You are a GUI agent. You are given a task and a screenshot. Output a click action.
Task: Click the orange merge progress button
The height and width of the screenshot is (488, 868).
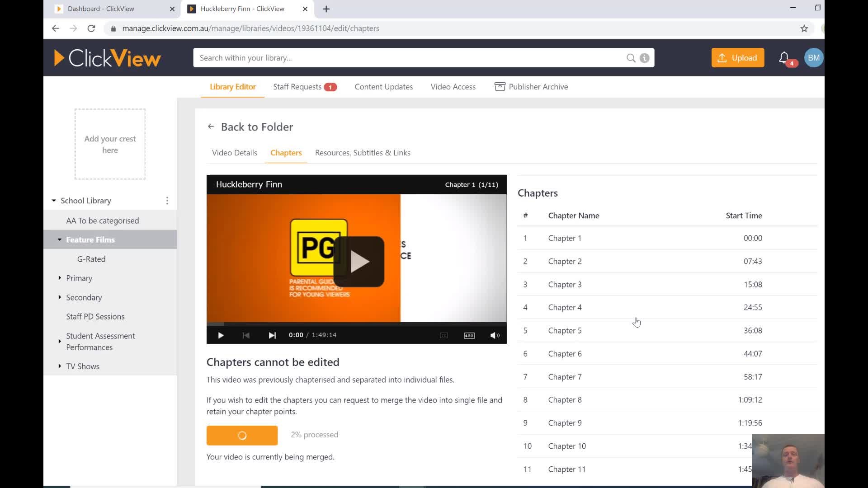pos(242,436)
